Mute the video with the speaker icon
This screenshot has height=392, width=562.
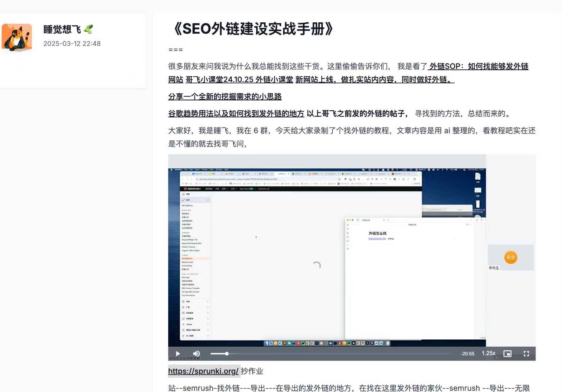click(197, 354)
